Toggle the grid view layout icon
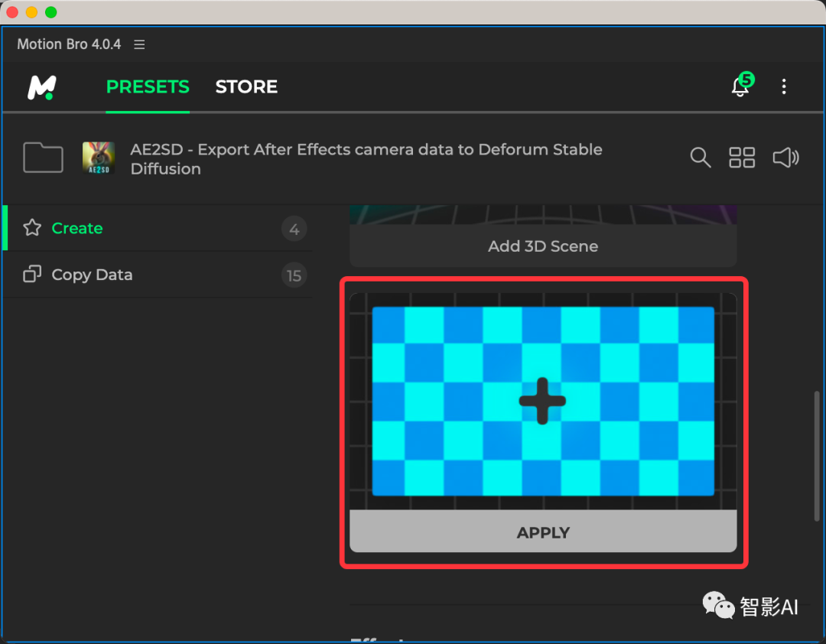This screenshot has width=826, height=644. pos(742,158)
